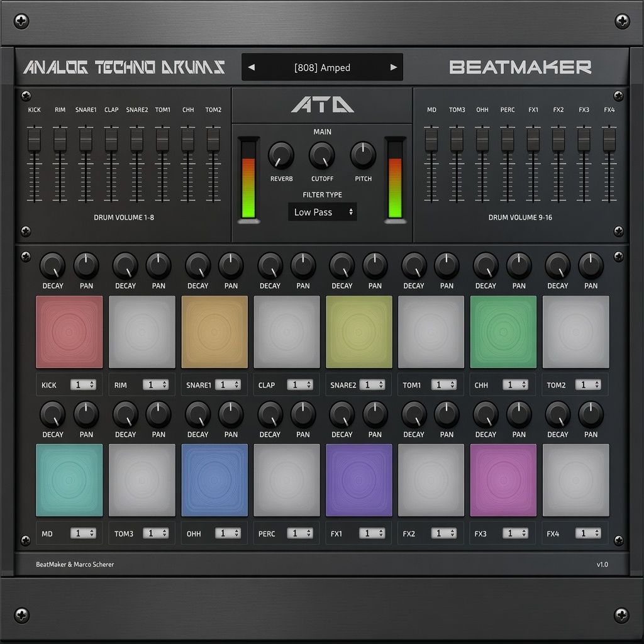The width and height of the screenshot is (644, 644).
Task: Click the CLAP volume fader
Action: point(111,140)
